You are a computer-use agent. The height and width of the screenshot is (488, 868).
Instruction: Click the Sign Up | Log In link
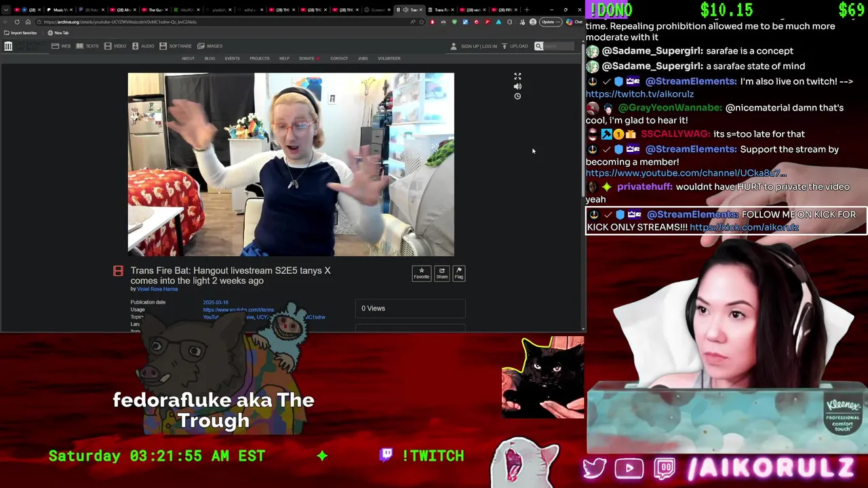point(479,46)
